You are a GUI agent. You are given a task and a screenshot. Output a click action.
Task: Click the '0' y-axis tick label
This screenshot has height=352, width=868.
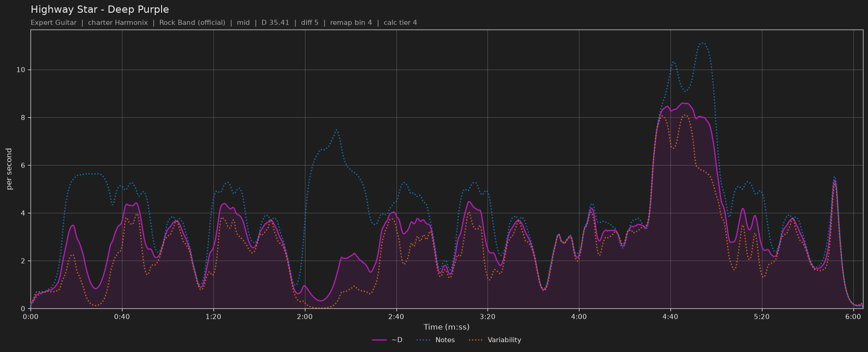23,309
